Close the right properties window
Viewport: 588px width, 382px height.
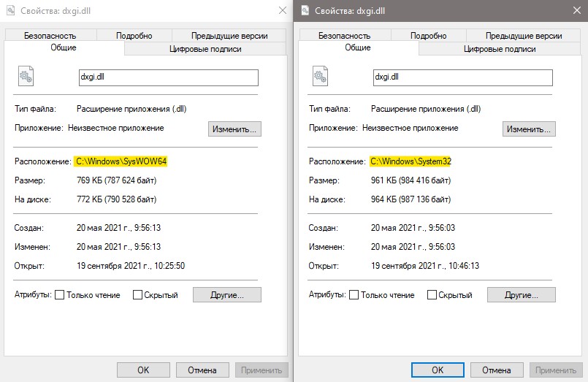[x=577, y=10]
